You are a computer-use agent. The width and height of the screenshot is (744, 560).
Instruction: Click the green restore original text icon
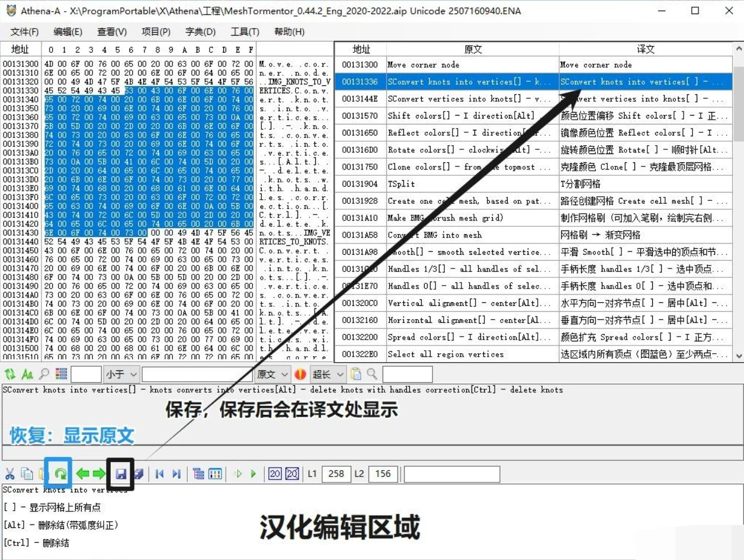click(x=60, y=473)
